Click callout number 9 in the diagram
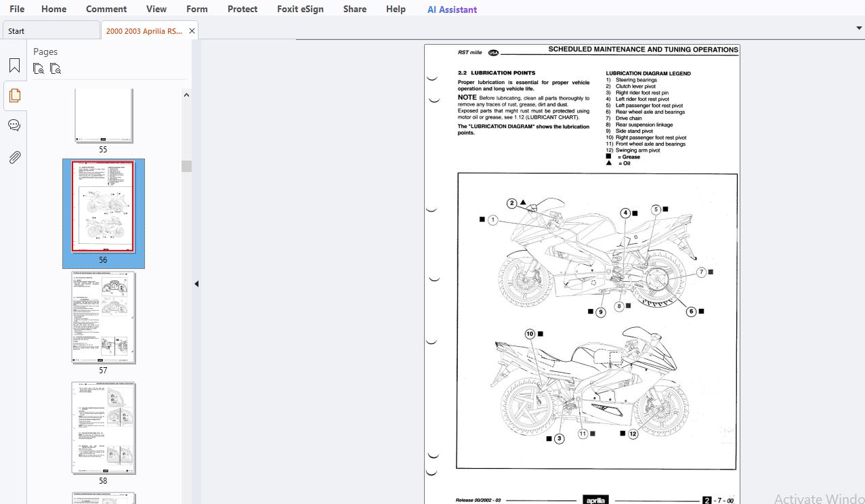865x504 pixels. coord(601,312)
